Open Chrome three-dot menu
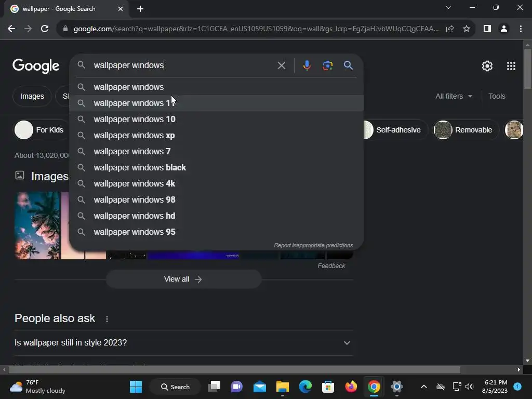The width and height of the screenshot is (532, 399). click(521, 29)
